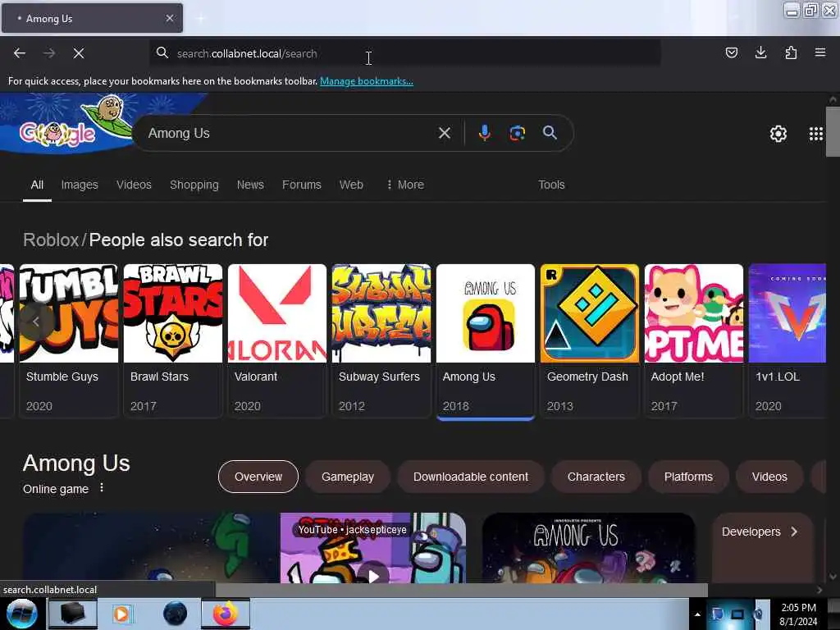
Task: Search by image with lens icon
Action: point(517,133)
